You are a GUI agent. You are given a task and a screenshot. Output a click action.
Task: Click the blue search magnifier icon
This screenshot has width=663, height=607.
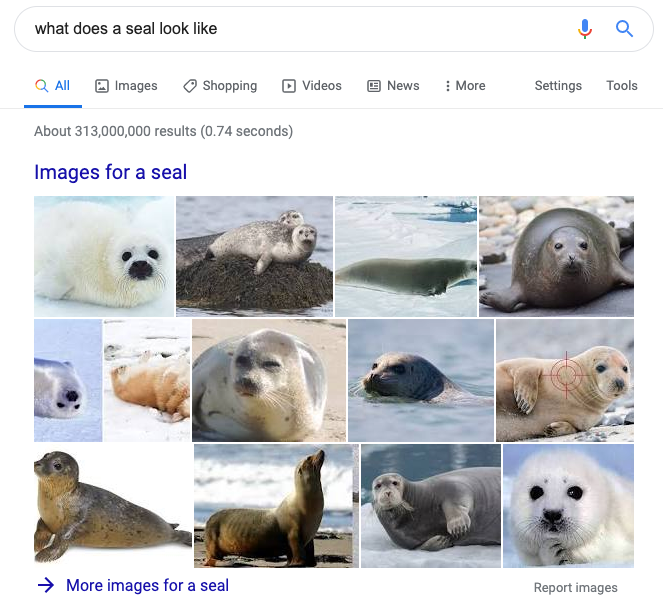[624, 29]
